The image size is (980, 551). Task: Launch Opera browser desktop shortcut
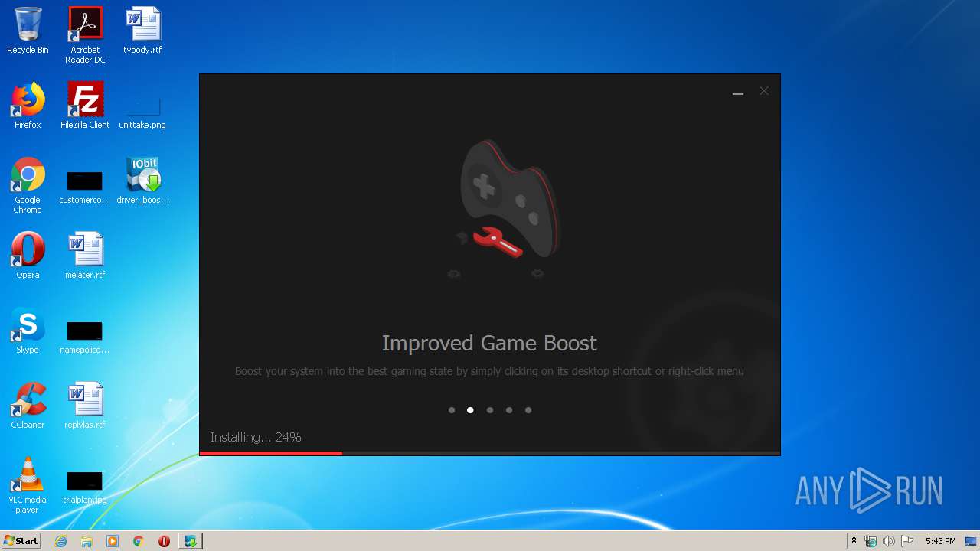click(x=28, y=256)
